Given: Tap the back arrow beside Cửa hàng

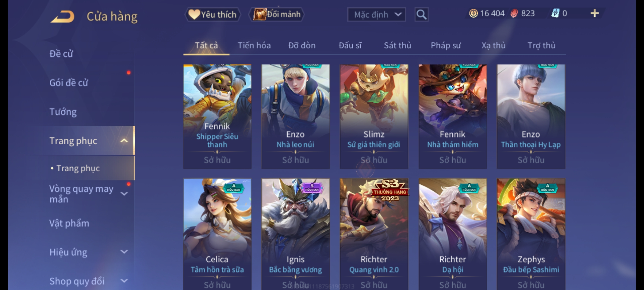Looking at the screenshot, I should pos(62,17).
